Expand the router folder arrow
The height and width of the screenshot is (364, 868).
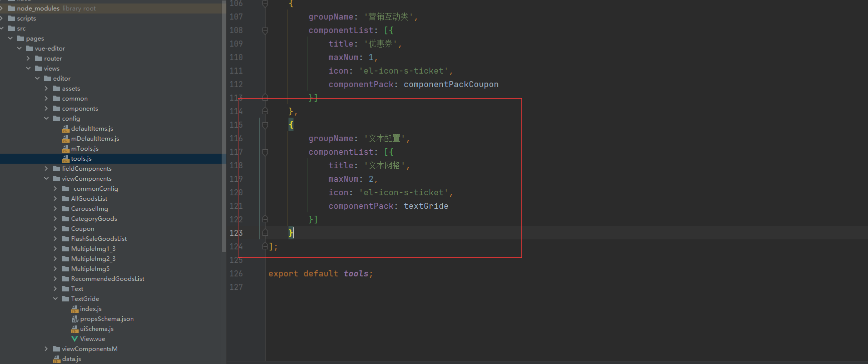[x=28, y=59]
